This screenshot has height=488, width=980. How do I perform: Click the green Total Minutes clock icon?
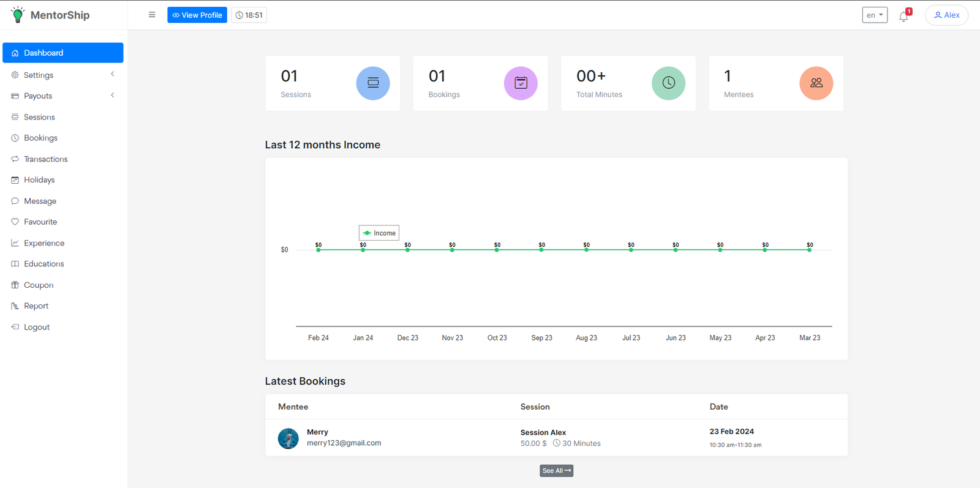668,83
